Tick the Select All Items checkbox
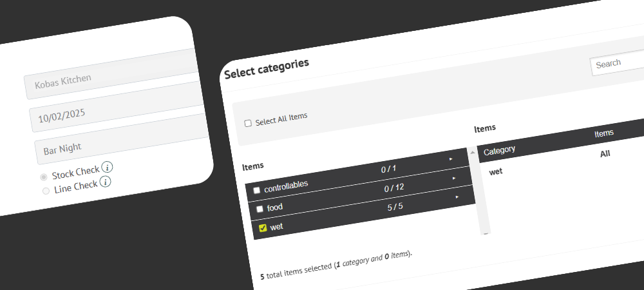The height and width of the screenshot is (290, 644). [248, 123]
